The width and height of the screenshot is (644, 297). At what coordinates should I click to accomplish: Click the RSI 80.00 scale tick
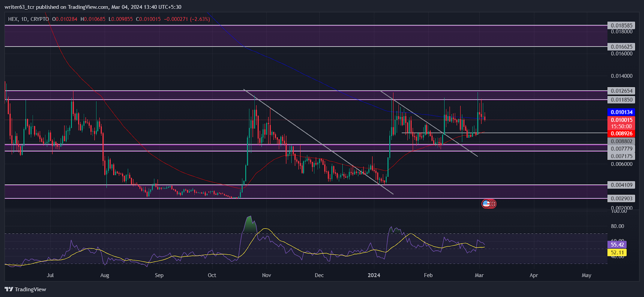click(617, 226)
